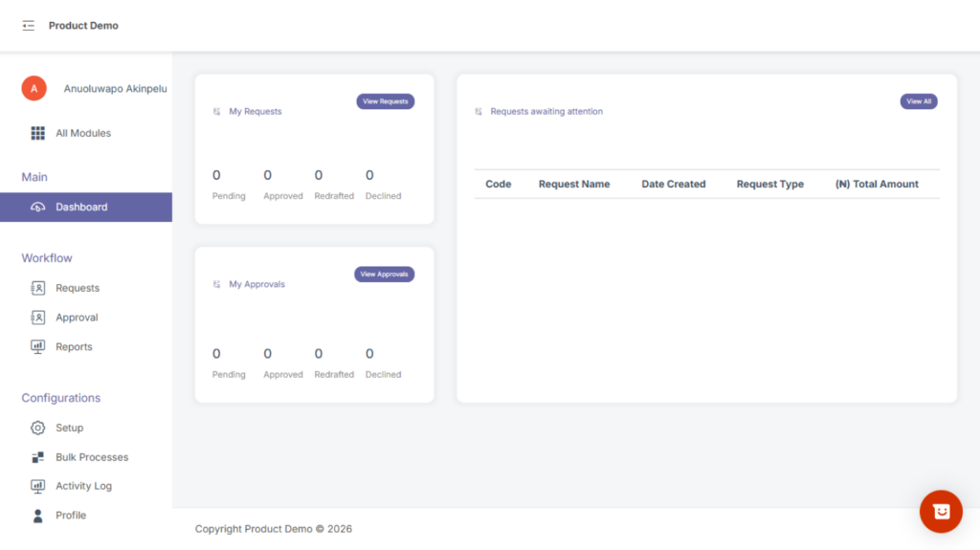Open the Bulk Processes icon

point(38,457)
